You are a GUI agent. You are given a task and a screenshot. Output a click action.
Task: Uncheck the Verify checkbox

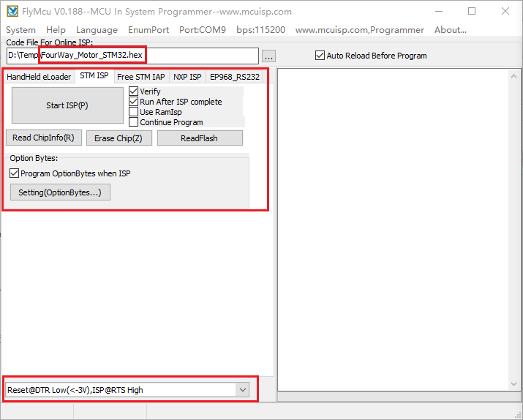click(x=133, y=91)
